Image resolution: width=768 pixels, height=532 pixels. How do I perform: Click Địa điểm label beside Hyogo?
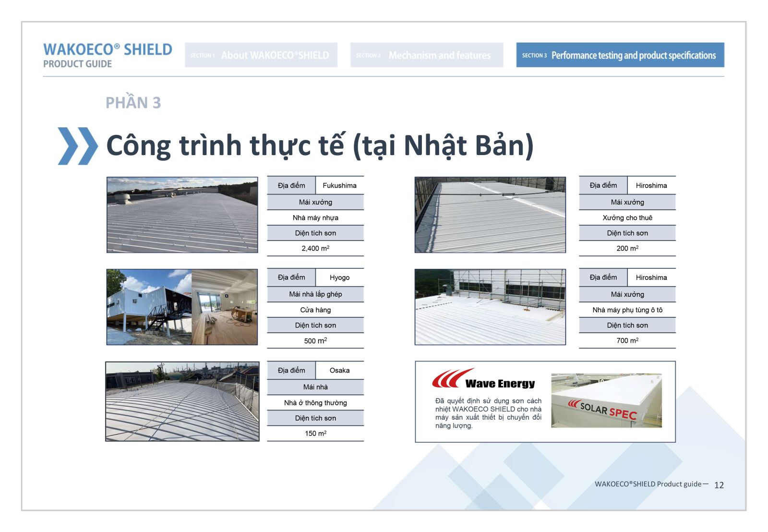291,278
